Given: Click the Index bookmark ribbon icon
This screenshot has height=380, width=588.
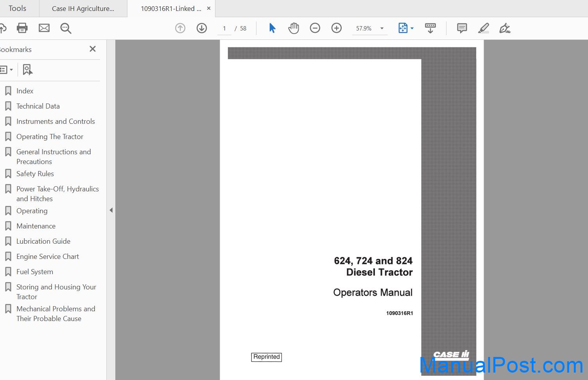Looking at the screenshot, I should [8, 91].
